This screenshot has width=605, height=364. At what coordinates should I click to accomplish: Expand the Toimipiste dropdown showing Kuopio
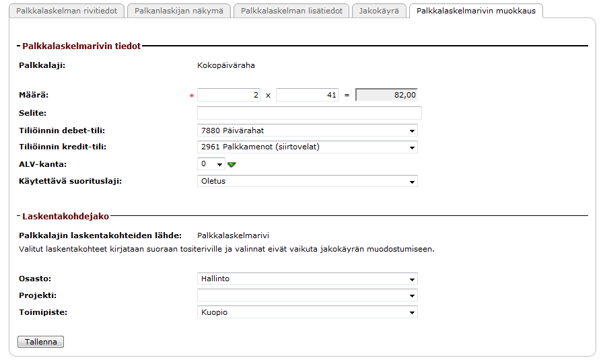coord(307,312)
